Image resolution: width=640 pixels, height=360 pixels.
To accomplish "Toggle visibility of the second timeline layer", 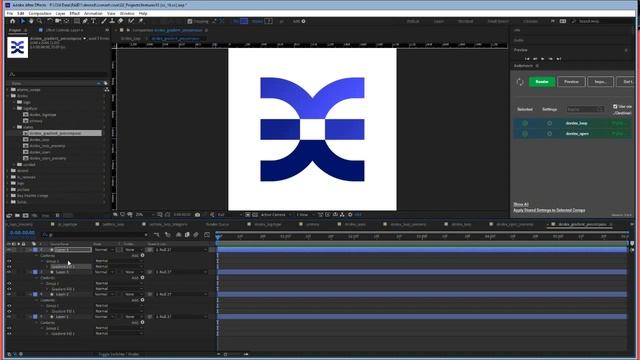I will 9,272.
